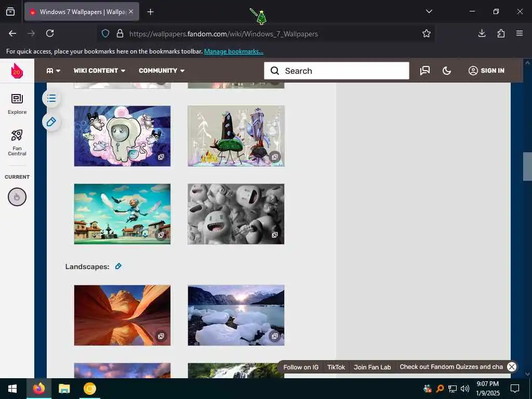This screenshot has height=399, width=532.
Task: Dismiss the bottom promo bar with X
Action: tap(512, 367)
